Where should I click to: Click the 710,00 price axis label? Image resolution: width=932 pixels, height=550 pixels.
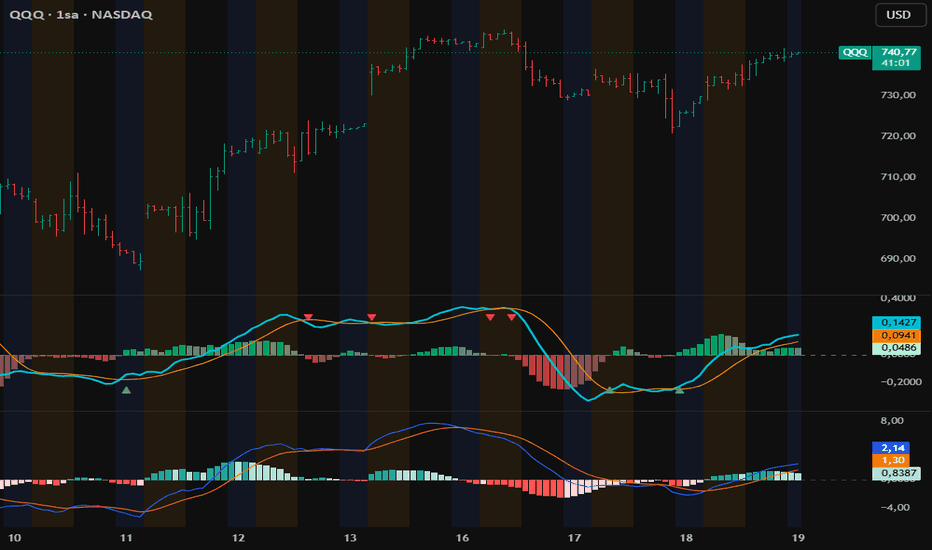898,177
